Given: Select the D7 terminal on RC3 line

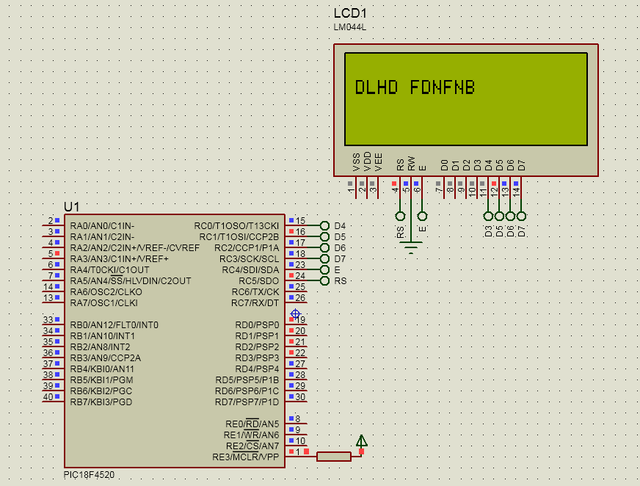Looking at the screenshot, I should pos(325,259).
